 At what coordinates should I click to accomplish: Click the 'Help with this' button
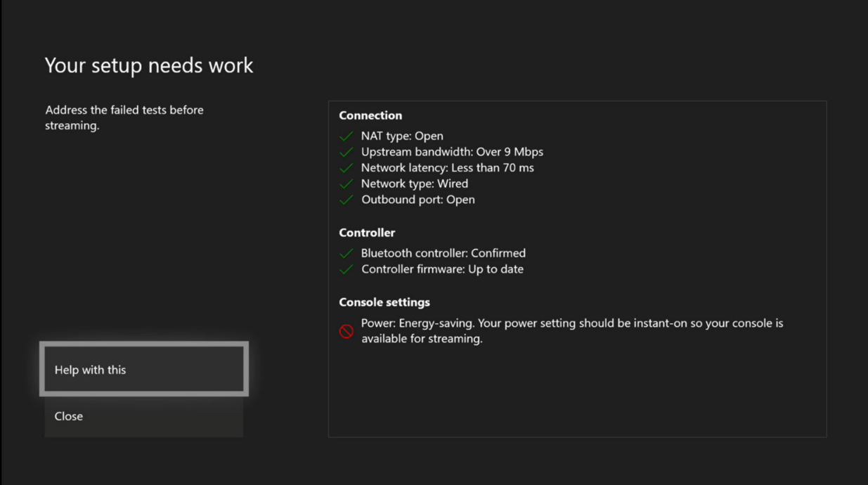[143, 369]
